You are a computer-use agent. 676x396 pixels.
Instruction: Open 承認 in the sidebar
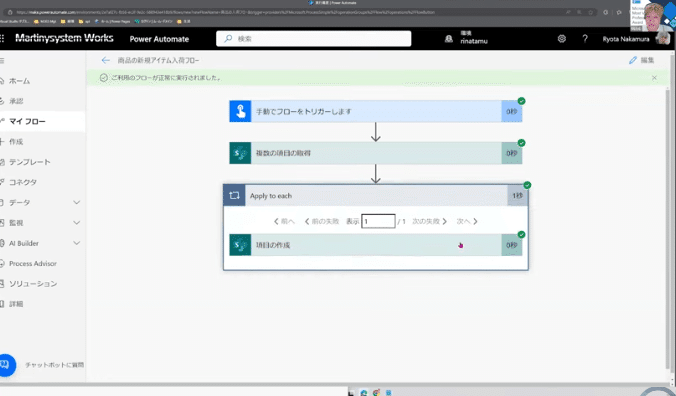click(x=16, y=101)
